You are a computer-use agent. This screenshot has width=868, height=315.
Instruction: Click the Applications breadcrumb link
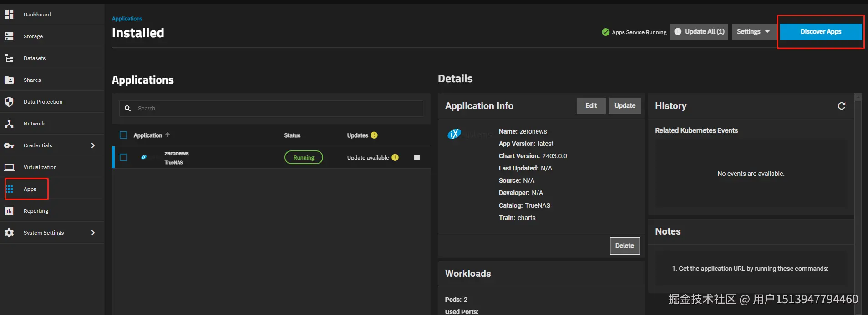point(127,19)
